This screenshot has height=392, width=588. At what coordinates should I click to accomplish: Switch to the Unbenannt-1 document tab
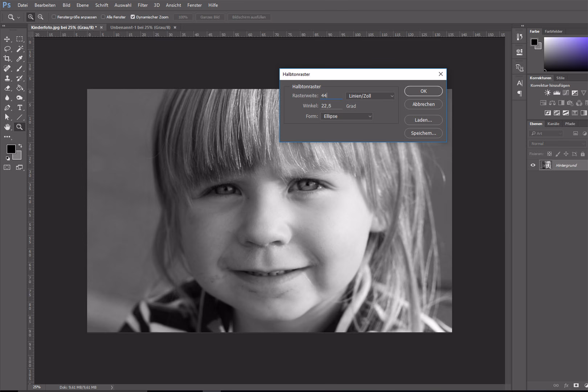[x=140, y=27]
